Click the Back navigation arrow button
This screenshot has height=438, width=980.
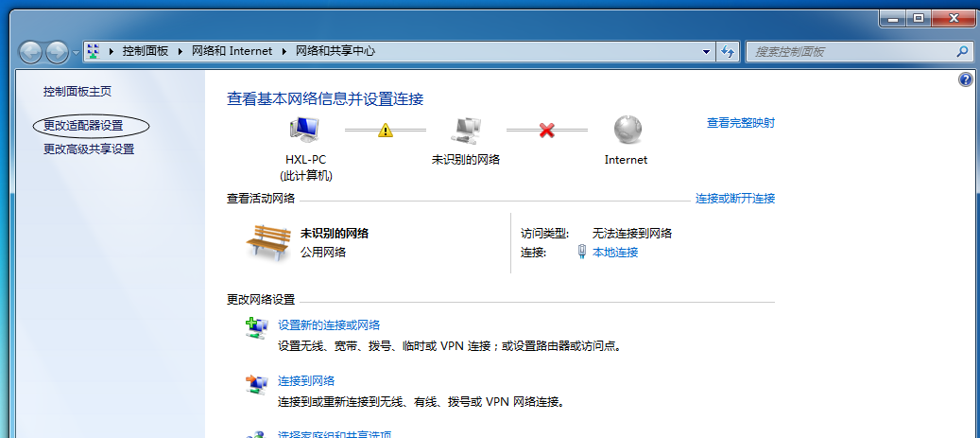(x=30, y=52)
